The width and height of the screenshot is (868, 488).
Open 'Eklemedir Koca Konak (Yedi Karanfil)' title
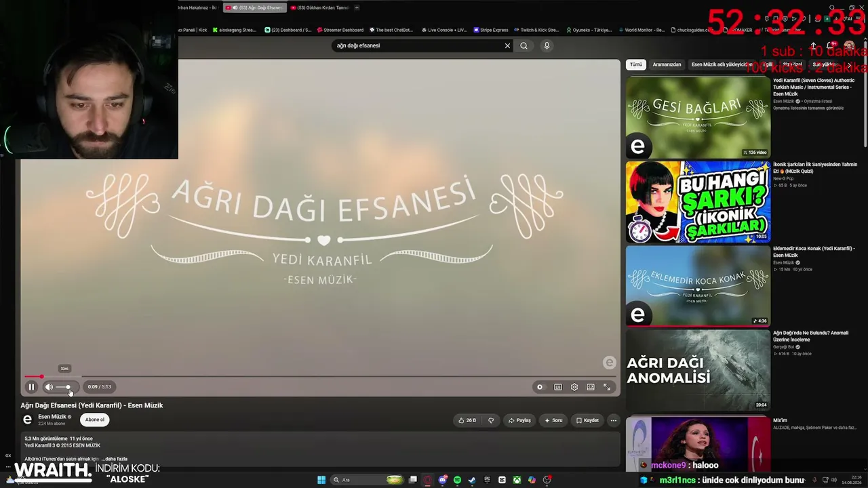[x=814, y=251]
